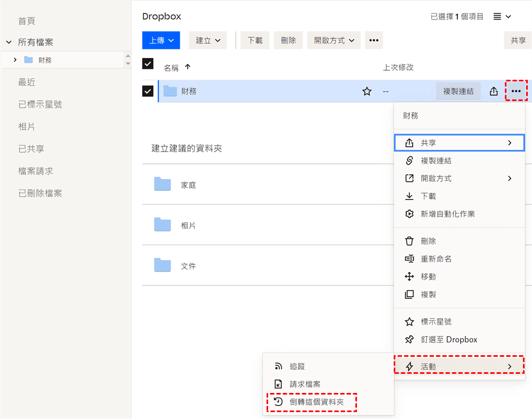Click the 文件 suggested folder icon

162,265
